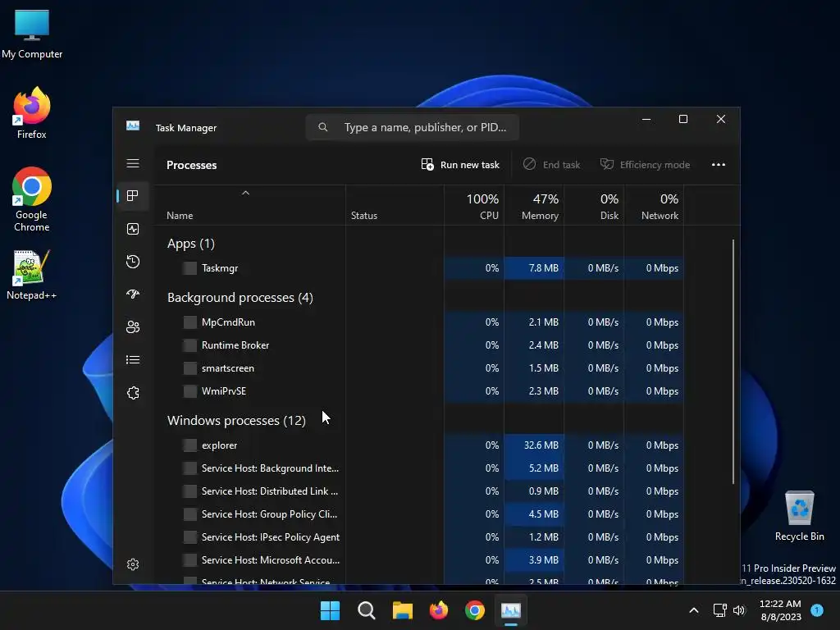Open the Services page sidebar icon

pyautogui.click(x=133, y=393)
